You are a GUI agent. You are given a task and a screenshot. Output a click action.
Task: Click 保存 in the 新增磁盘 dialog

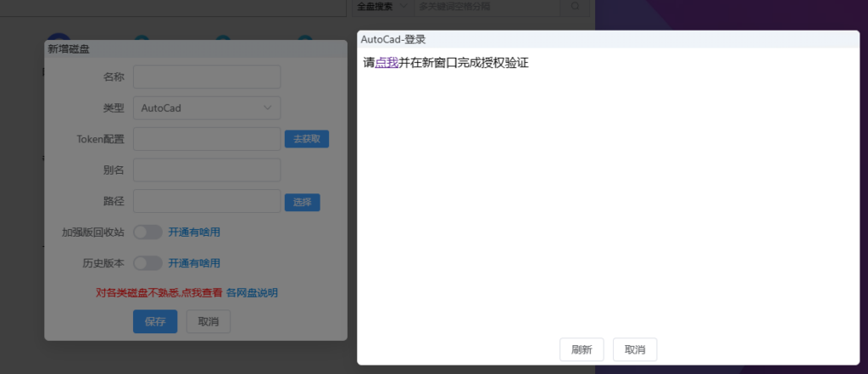point(155,321)
